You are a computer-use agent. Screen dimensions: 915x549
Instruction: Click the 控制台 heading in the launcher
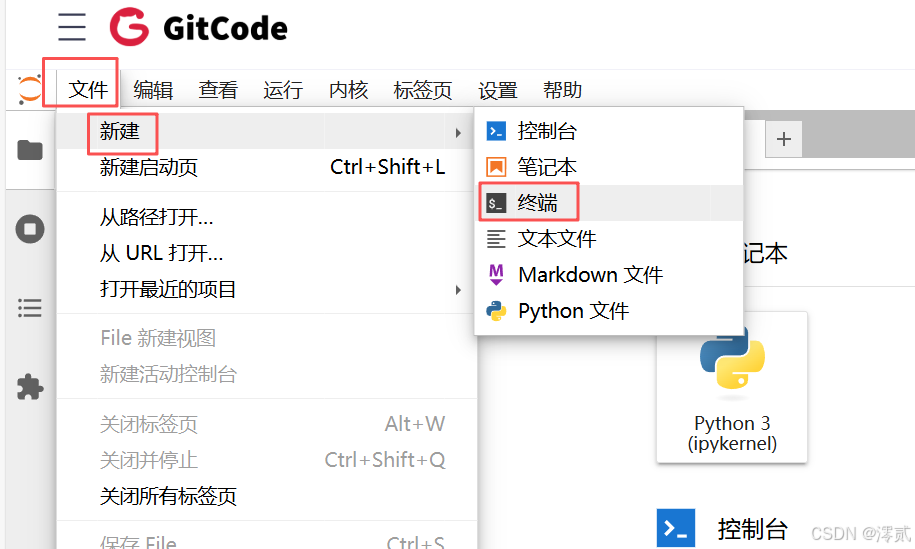[752, 529]
